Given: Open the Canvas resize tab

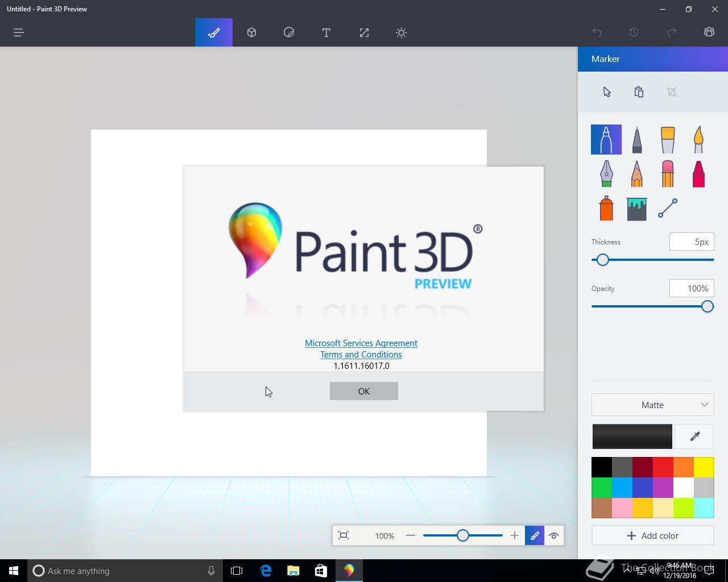Looking at the screenshot, I should (x=364, y=32).
